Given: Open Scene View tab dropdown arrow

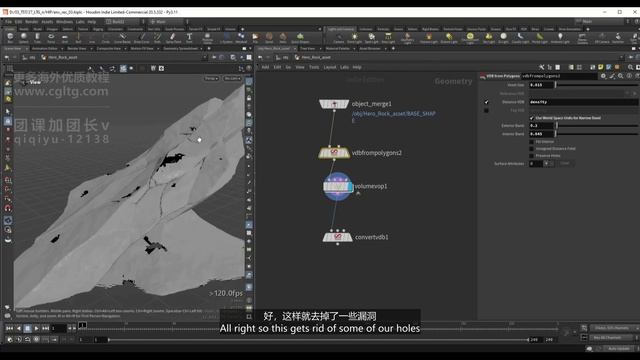Looking at the screenshot, I should click(27, 49).
